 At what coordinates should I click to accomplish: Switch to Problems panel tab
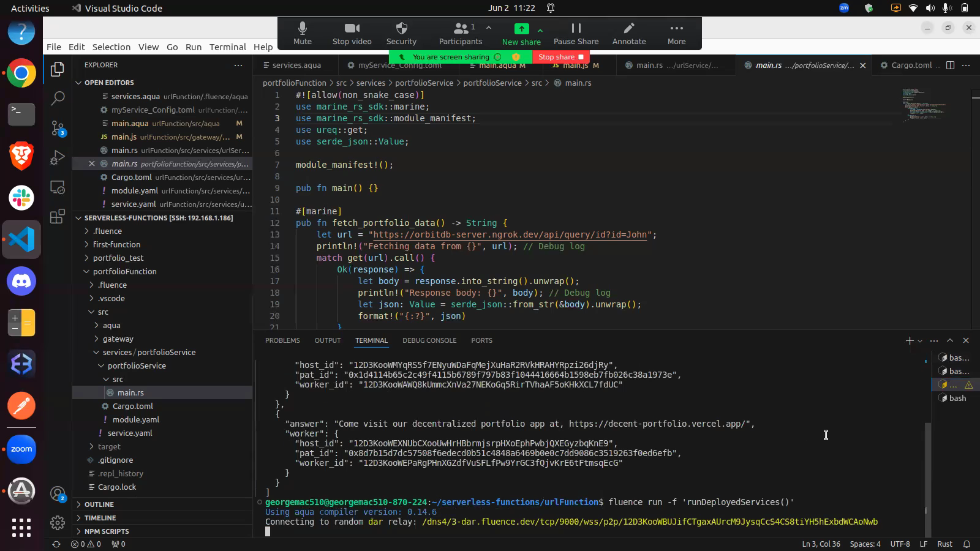(x=282, y=340)
